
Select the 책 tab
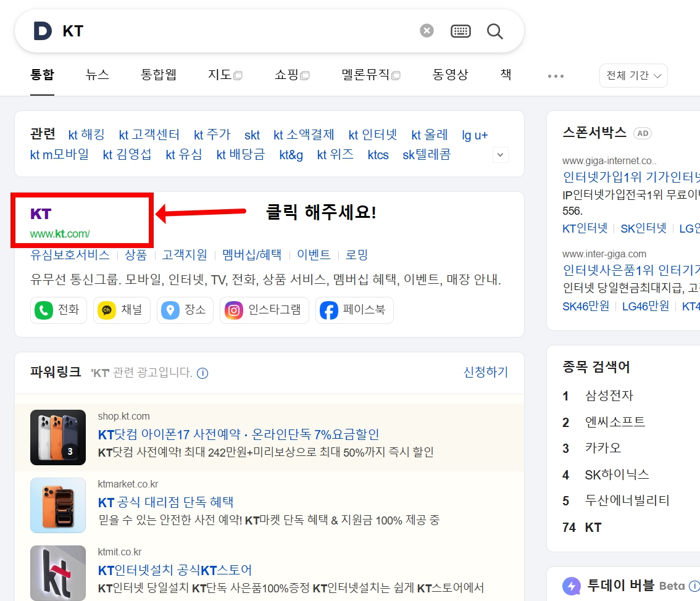click(506, 75)
